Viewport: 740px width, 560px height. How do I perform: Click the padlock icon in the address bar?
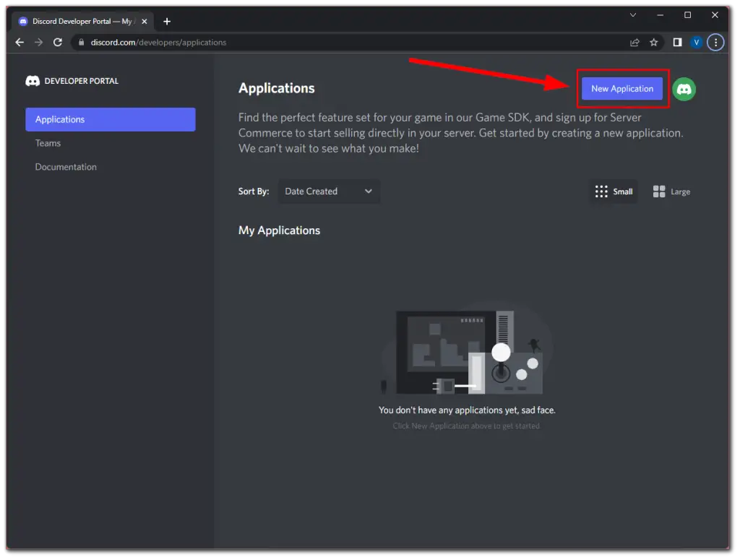[79, 42]
